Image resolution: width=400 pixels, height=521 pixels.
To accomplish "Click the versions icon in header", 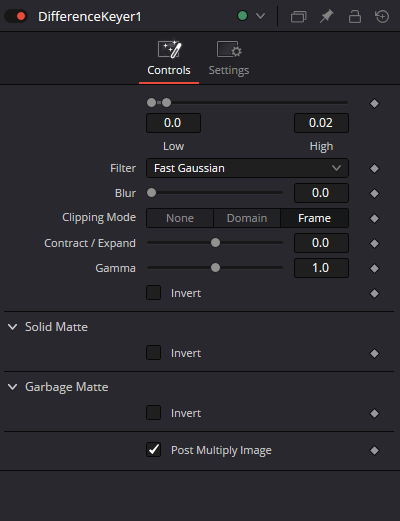I will pos(298,16).
